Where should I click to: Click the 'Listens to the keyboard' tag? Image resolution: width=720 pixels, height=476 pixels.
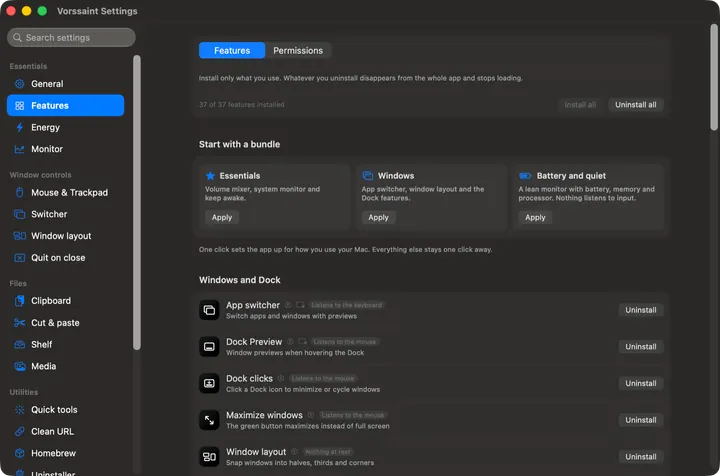point(347,305)
